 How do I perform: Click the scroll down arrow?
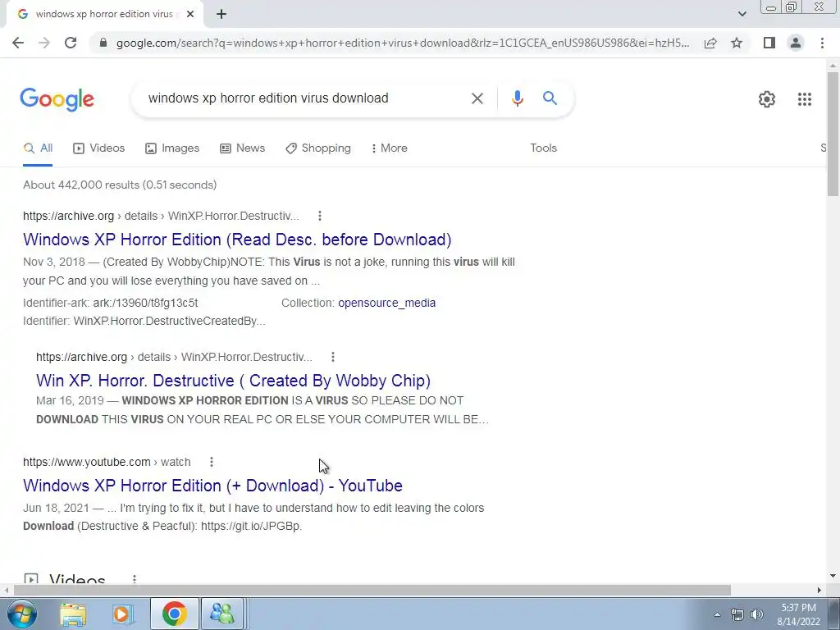[833, 577]
